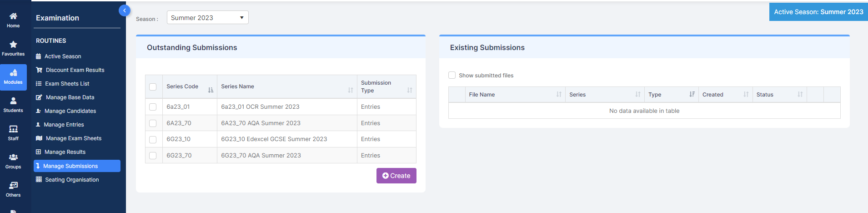Sort the Created column in Existing Submissions
The width and height of the screenshot is (868, 213).
pyautogui.click(x=746, y=94)
